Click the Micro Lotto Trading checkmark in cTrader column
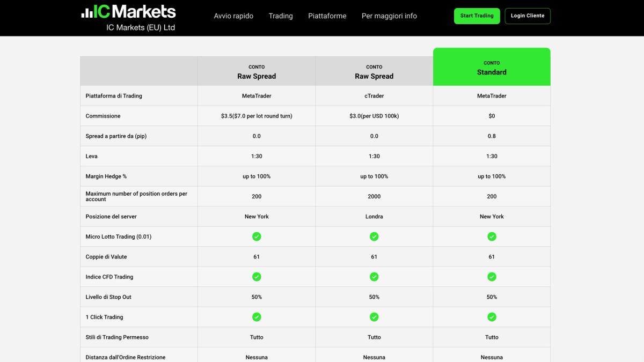The height and width of the screenshot is (362, 644). pos(374,237)
